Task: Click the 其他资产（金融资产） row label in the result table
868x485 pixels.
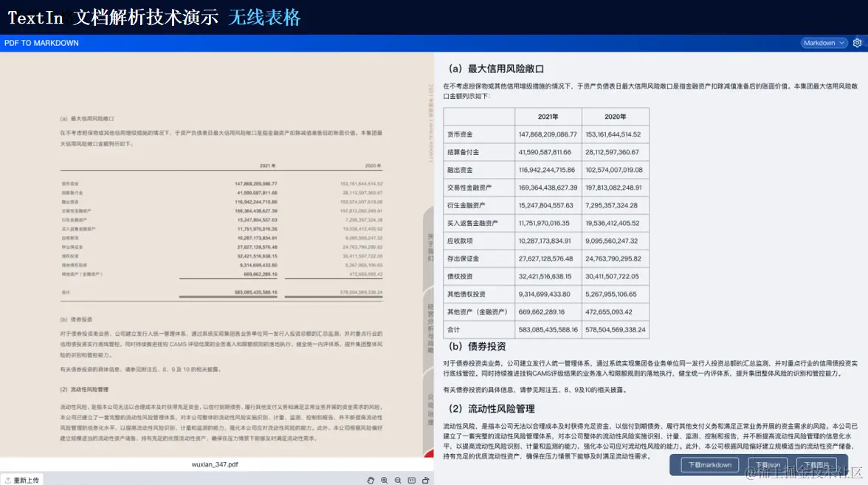Action: (x=477, y=312)
